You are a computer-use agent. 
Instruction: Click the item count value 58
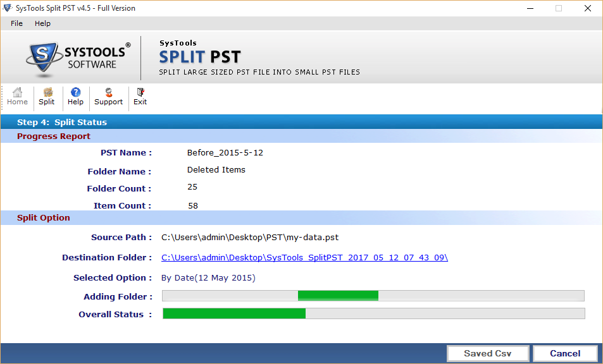193,206
